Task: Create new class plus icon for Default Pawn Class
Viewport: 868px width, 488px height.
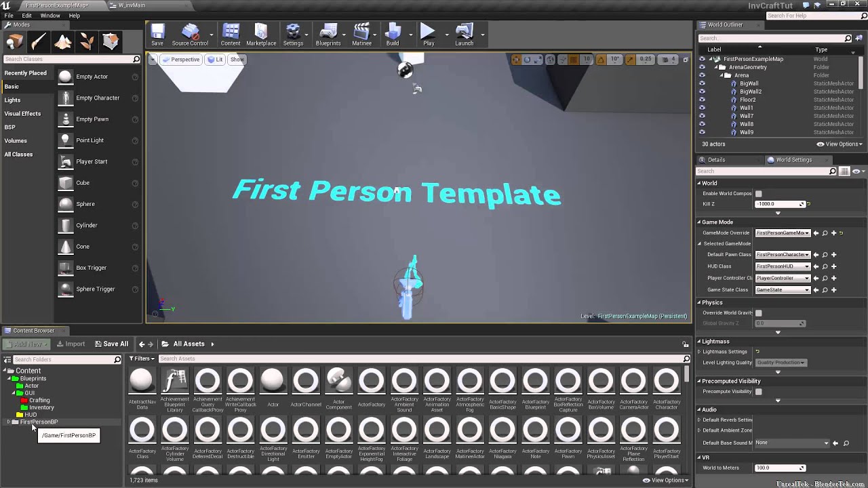Action: [x=833, y=255]
